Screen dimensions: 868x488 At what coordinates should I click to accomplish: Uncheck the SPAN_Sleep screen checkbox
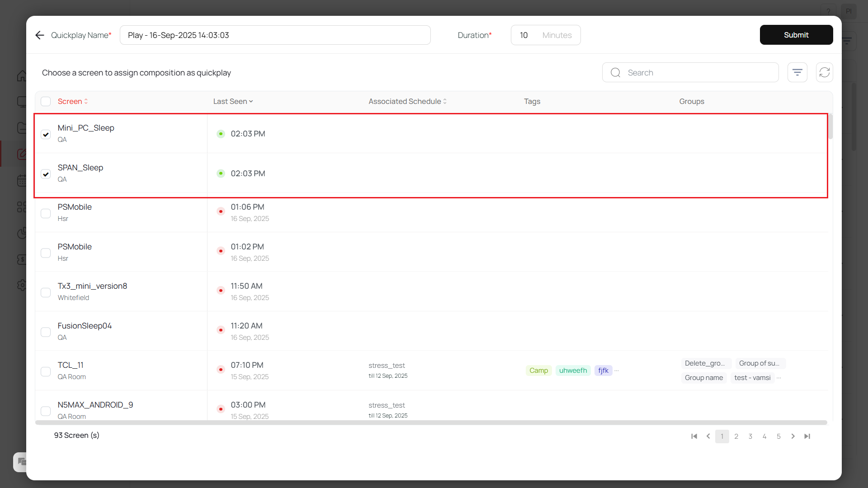(46, 174)
